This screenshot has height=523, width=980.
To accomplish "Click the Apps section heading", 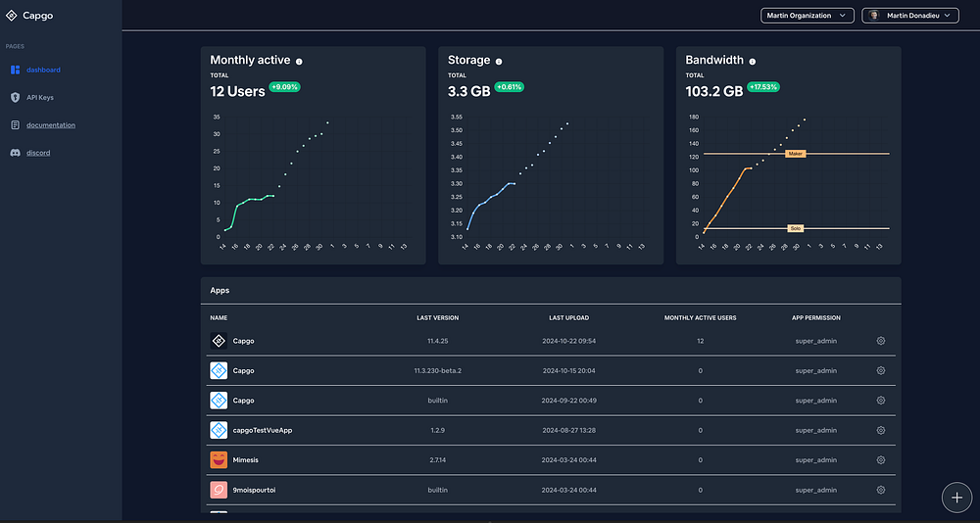I will (x=220, y=291).
